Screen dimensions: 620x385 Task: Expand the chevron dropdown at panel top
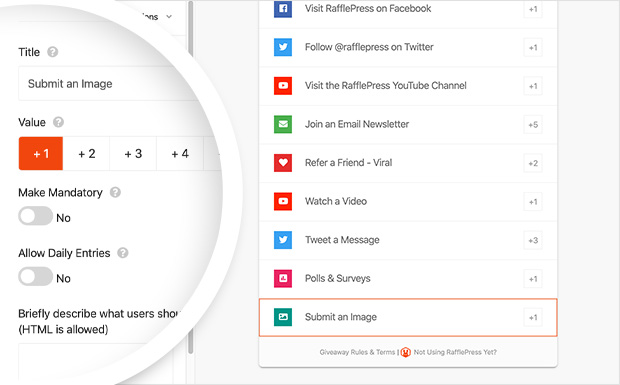pos(169,17)
